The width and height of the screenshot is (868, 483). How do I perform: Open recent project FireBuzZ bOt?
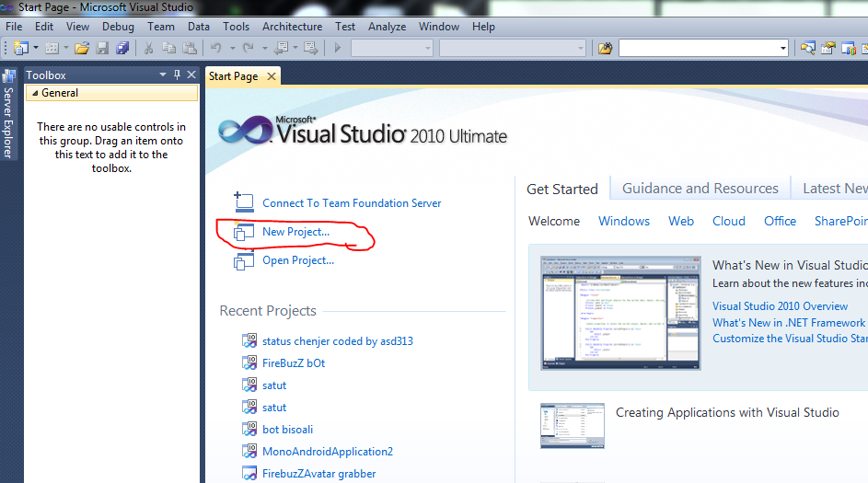tap(294, 363)
